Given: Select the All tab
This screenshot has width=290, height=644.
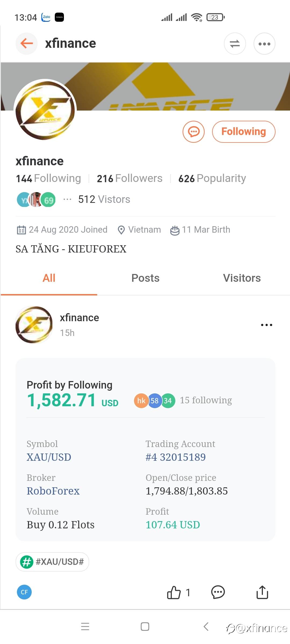Looking at the screenshot, I should coord(49,278).
